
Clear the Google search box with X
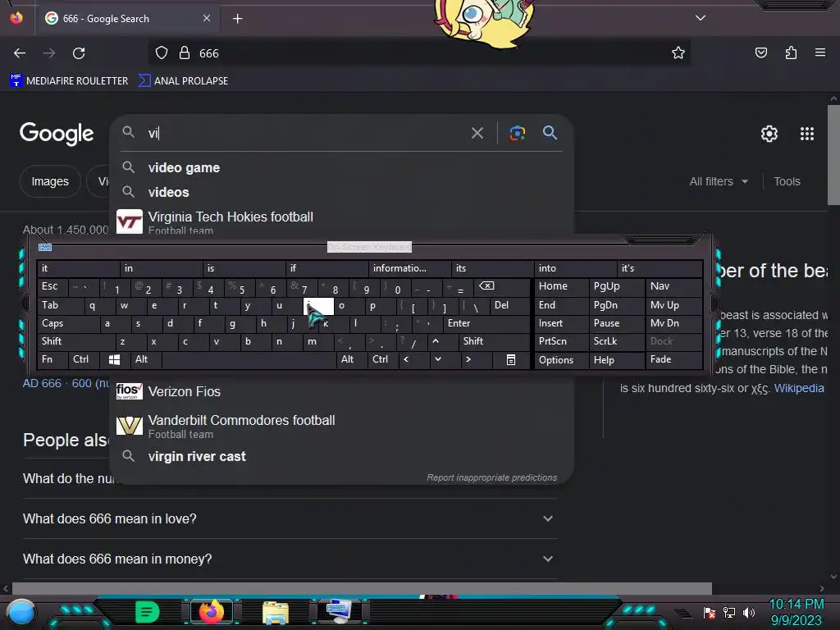click(477, 133)
